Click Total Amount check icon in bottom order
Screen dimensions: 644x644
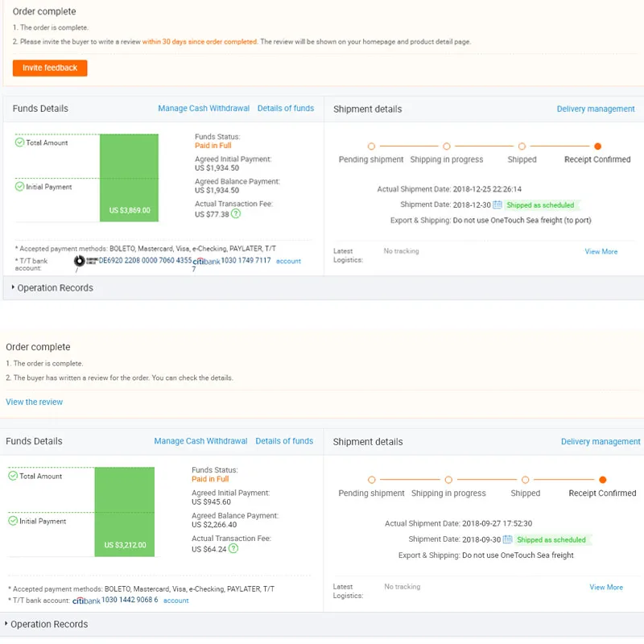click(13, 476)
